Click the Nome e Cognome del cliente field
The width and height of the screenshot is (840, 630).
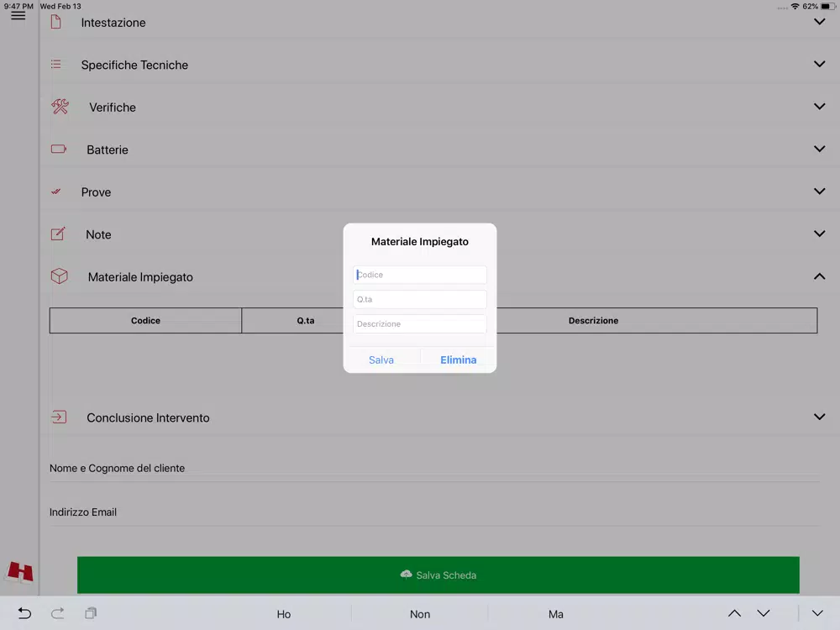tap(434, 468)
